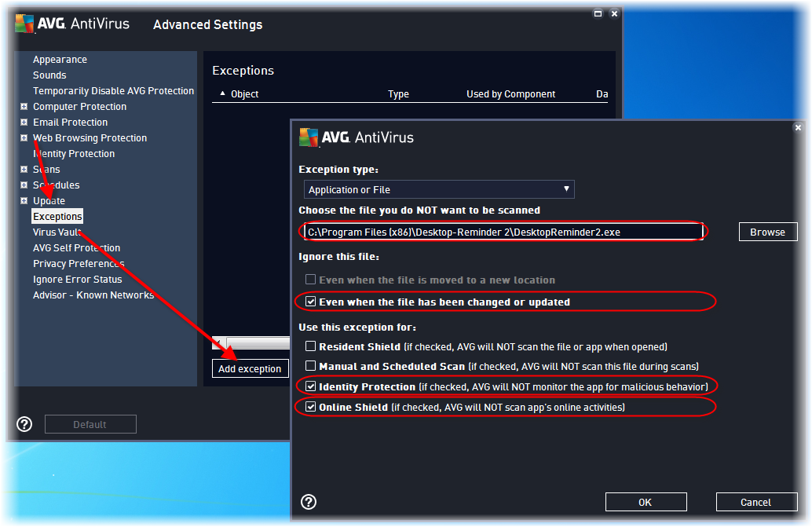Click the Default button
This screenshot has width=812, height=527.
click(90, 424)
